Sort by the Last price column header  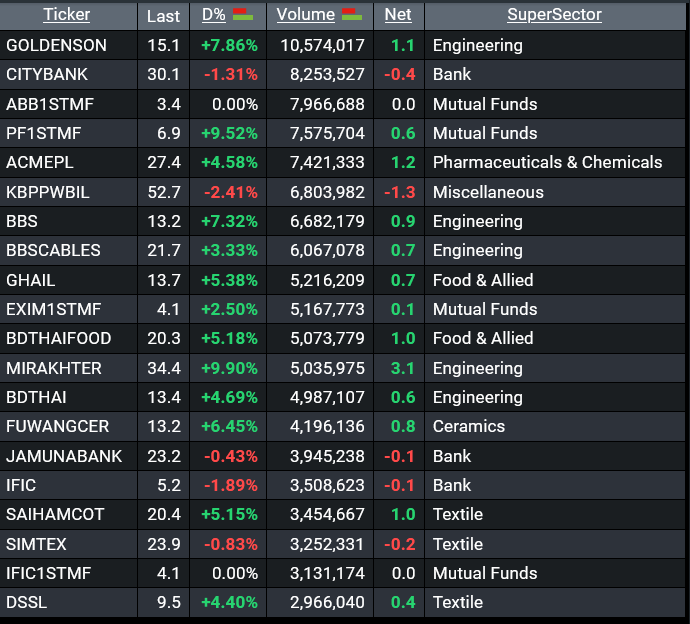click(163, 15)
